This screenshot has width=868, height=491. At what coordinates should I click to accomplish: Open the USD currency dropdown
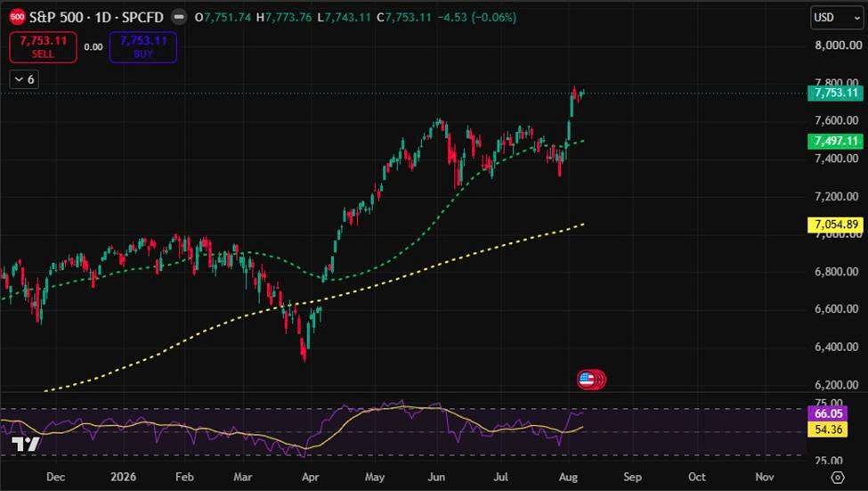[x=837, y=17]
